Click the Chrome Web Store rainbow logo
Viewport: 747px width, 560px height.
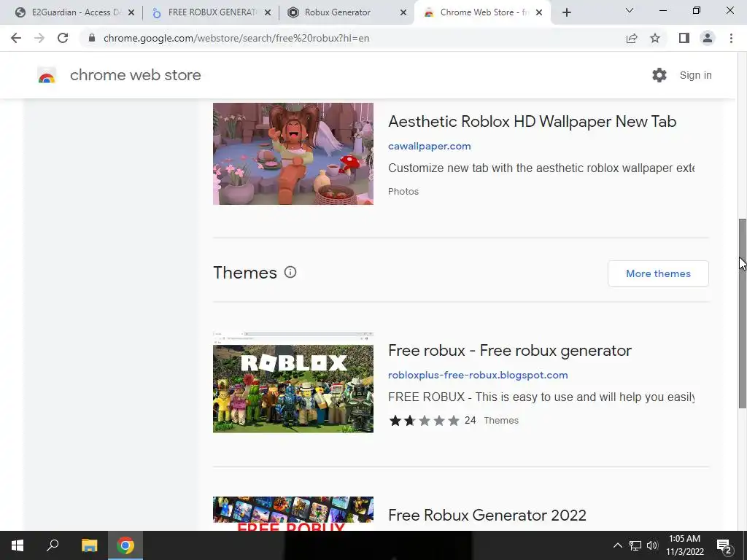[47, 75]
